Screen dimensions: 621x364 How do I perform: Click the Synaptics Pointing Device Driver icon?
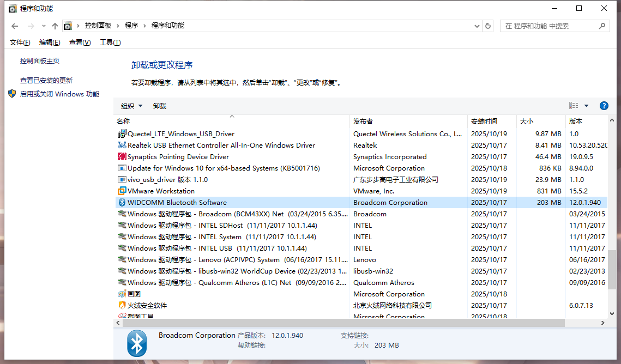122,157
